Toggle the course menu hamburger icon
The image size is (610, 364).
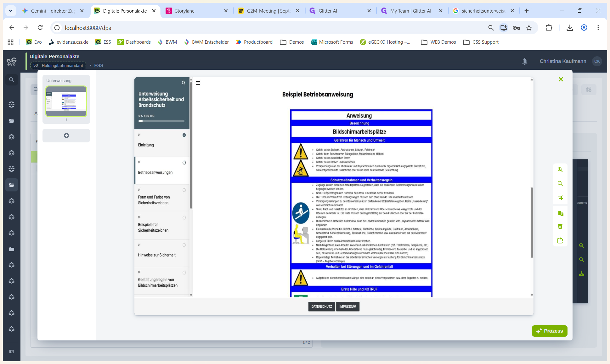[198, 83]
